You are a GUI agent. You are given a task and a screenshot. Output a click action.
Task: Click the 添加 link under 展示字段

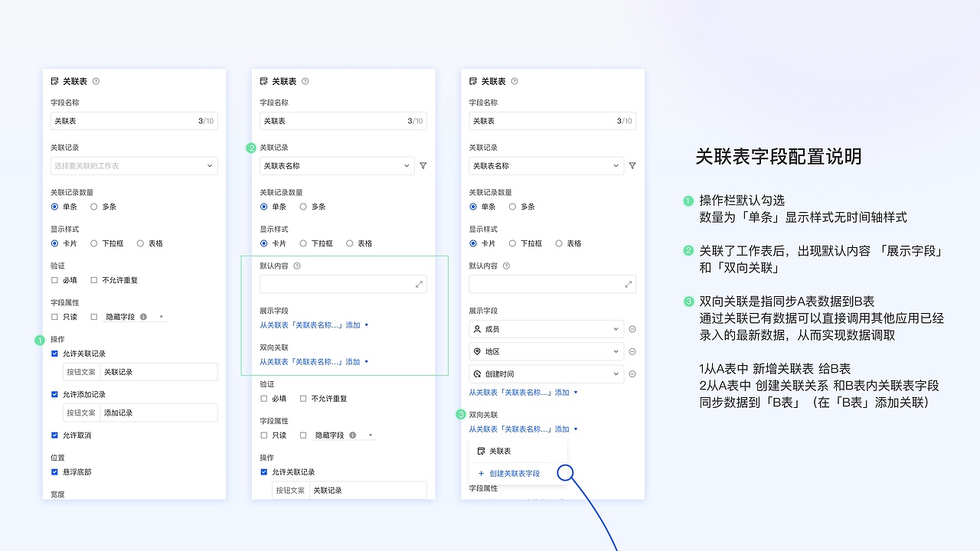(563, 392)
